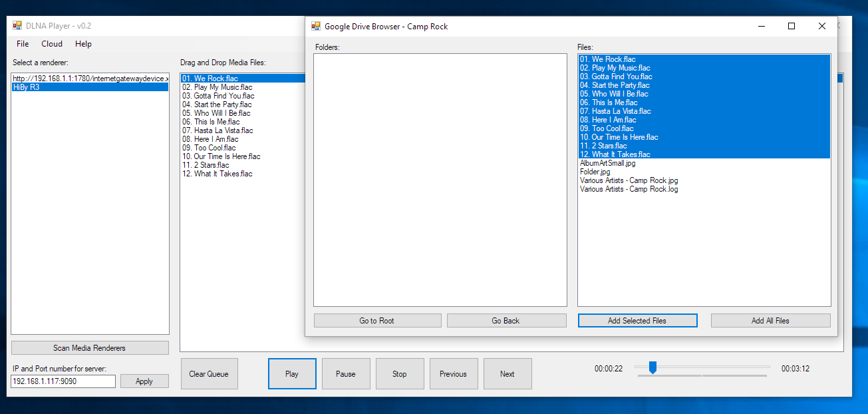This screenshot has height=414, width=868.
Task: Select 04. Start the Party.flac in Files list
Action: (704, 85)
